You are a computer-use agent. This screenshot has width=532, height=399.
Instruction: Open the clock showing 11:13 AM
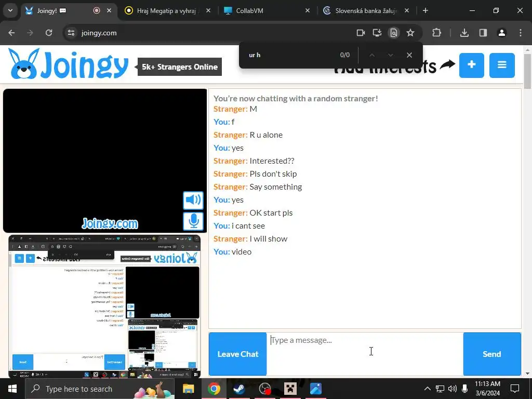[487, 389]
